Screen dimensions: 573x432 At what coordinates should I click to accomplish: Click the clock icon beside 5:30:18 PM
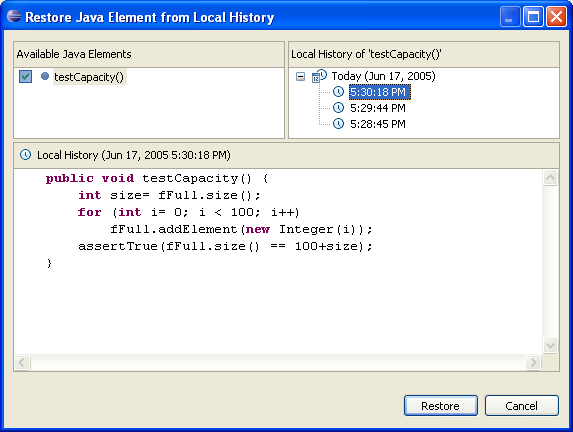[338, 91]
